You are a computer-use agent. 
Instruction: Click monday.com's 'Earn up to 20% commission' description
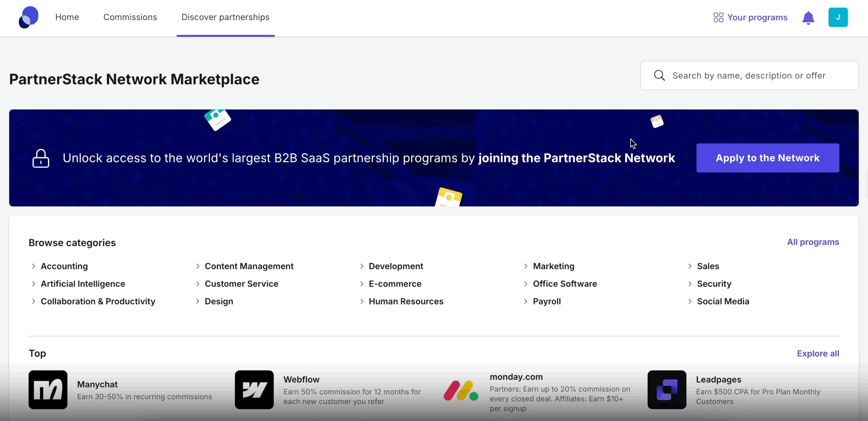[x=560, y=399]
